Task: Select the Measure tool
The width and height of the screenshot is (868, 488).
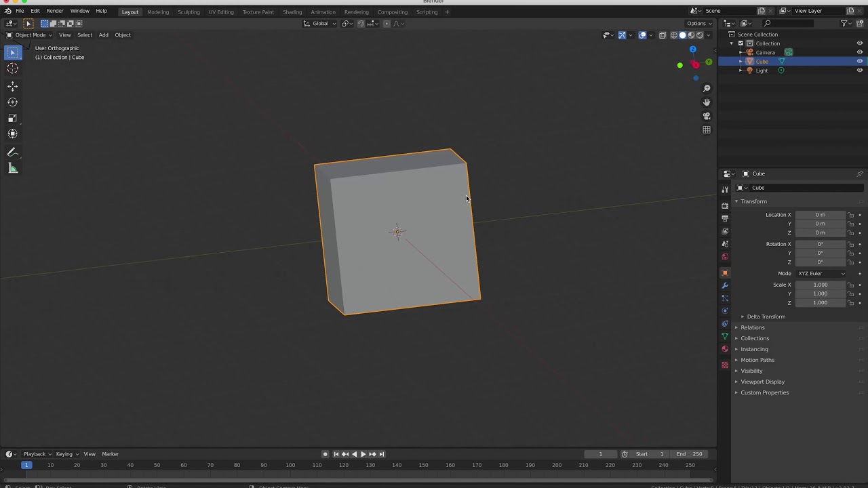Action: point(12,169)
